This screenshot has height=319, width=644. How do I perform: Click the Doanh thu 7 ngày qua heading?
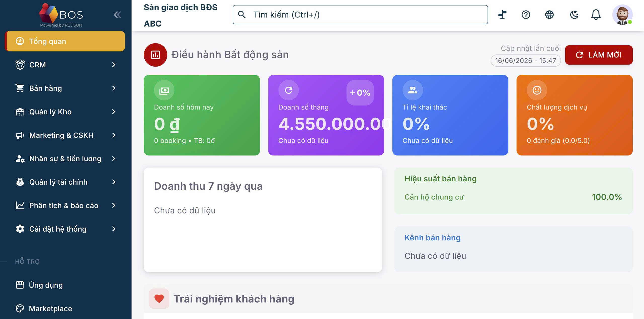208,186
